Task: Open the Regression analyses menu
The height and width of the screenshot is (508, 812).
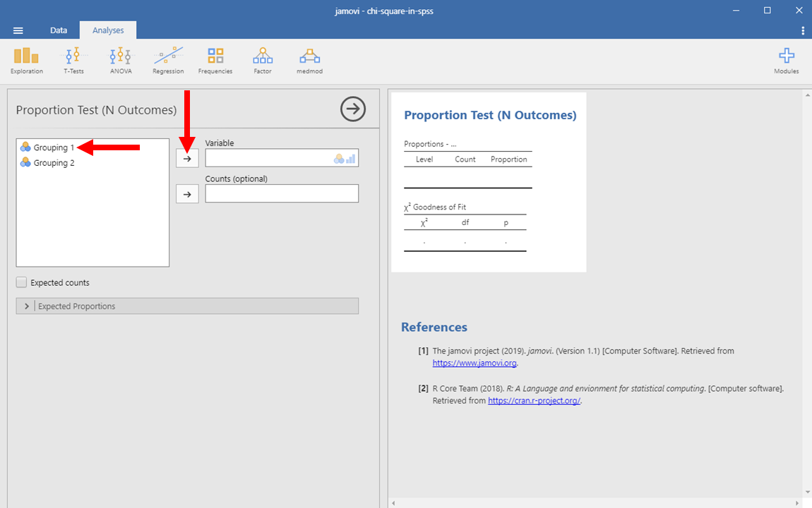Action: pos(168,61)
